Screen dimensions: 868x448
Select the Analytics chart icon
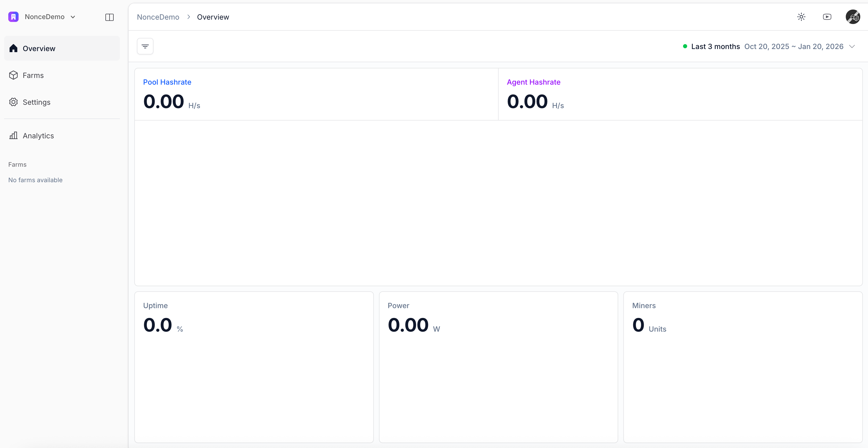click(13, 135)
